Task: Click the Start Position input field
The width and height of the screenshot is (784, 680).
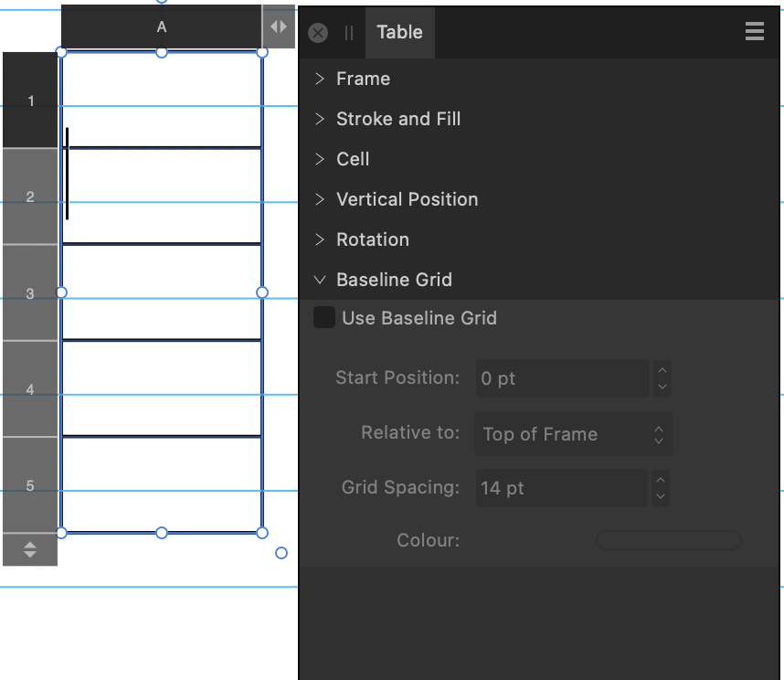Action: tap(562, 378)
